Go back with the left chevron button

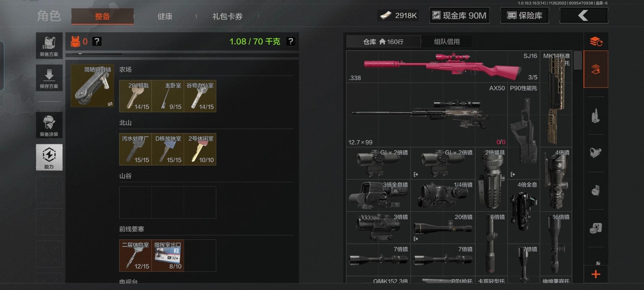(x=584, y=15)
